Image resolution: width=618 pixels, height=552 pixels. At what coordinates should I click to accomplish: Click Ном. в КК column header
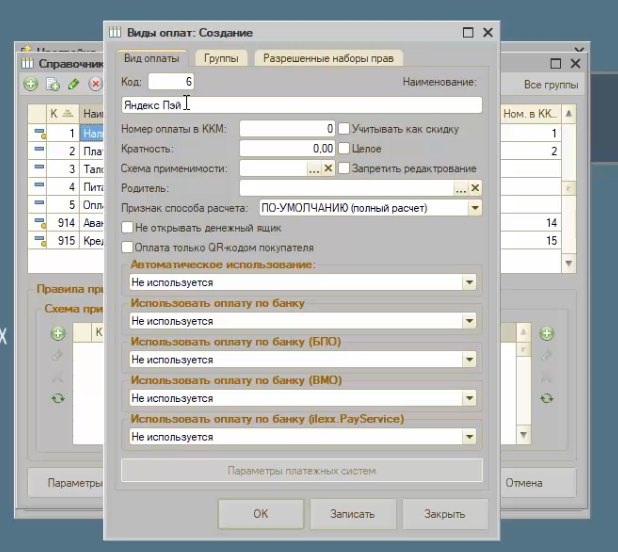pos(531,114)
